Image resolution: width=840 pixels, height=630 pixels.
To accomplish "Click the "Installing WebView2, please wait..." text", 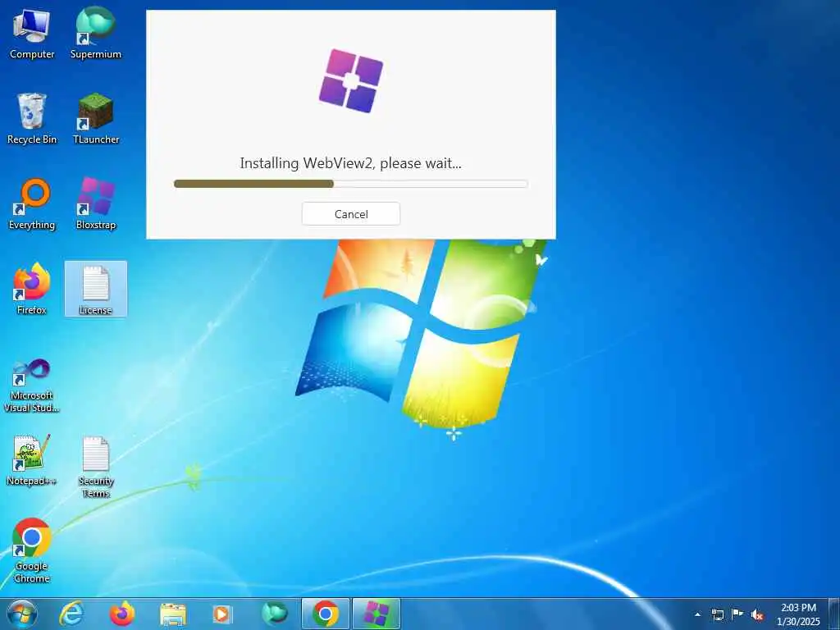I will [x=350, y=163].
